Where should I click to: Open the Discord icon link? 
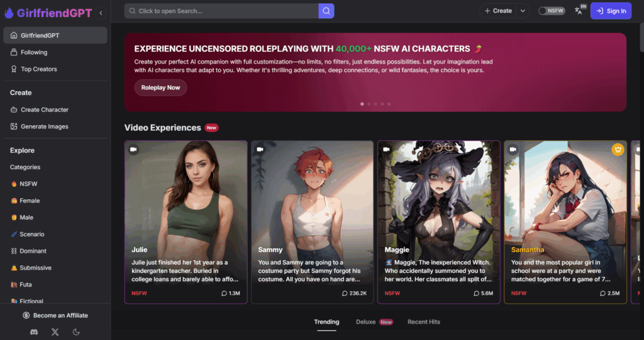pyautogui.click(x=34, y=331)
